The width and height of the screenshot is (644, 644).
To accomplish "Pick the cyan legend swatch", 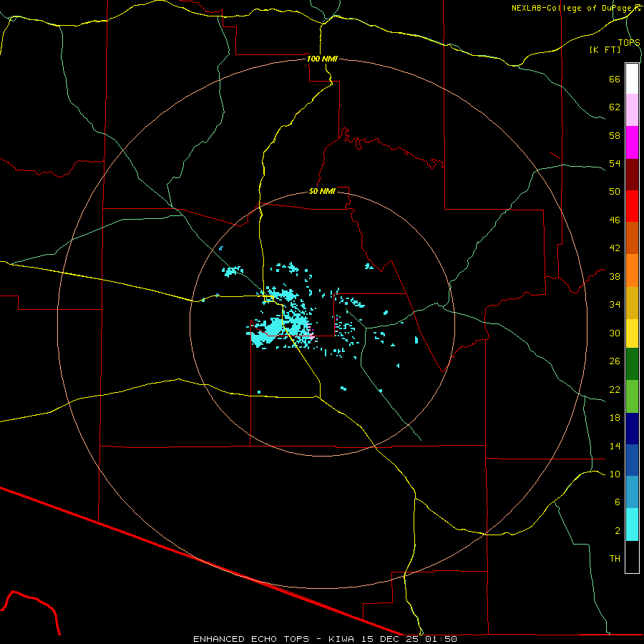I will [x=632, y=525].
